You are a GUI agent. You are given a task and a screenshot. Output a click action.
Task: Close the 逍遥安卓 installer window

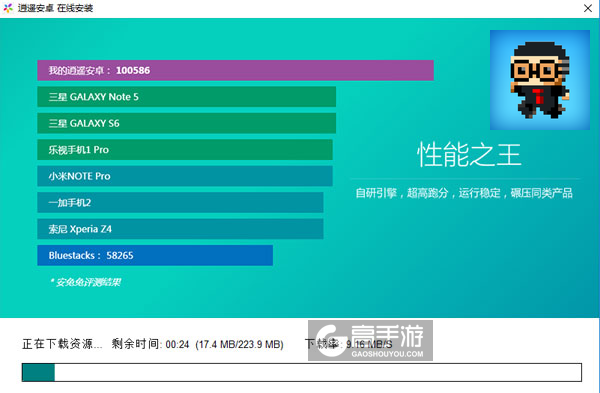[587, 8]
